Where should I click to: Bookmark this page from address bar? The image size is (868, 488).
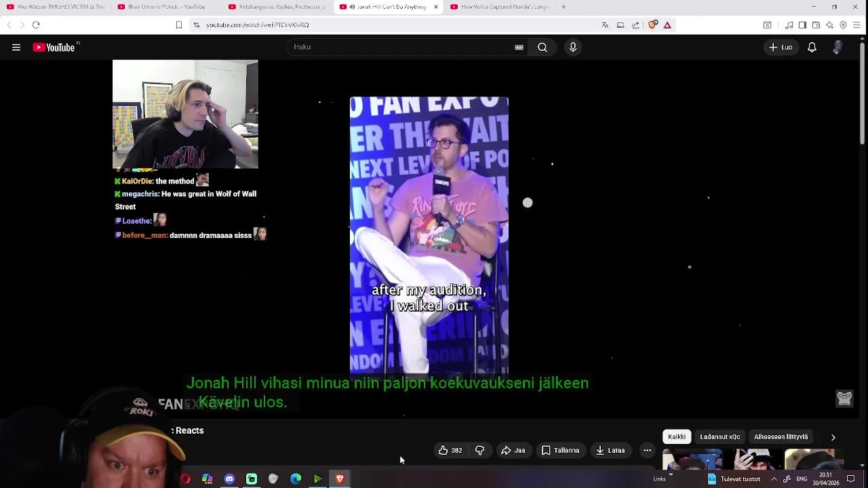179,25
